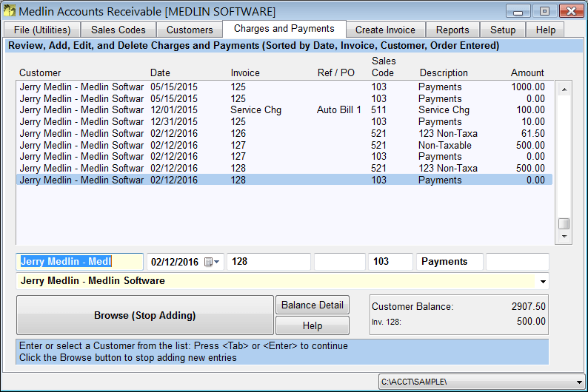588x392 pixels.
Task: Select the 05/15/2015 row with amount 1000.00
Action: (284, 87)
